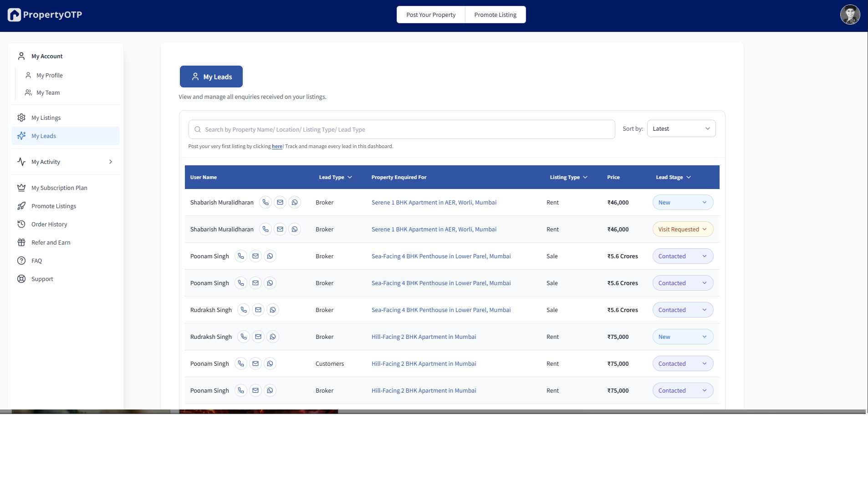Click the Order History clock icon
This screenshot has width=868, height=486.
21,224
